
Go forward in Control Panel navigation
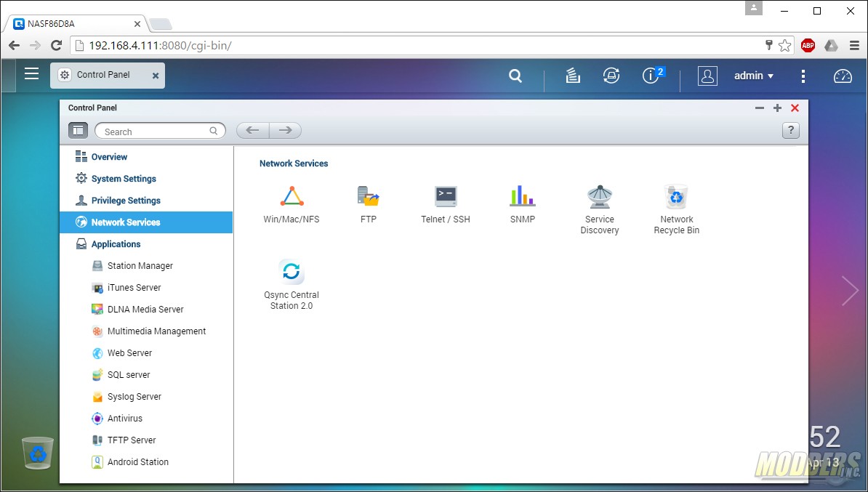286,130
